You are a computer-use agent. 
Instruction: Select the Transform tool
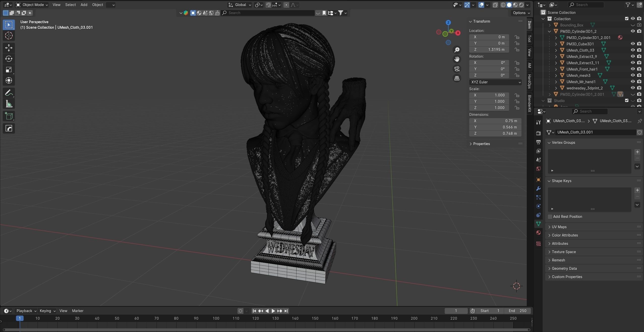point(9,81)
